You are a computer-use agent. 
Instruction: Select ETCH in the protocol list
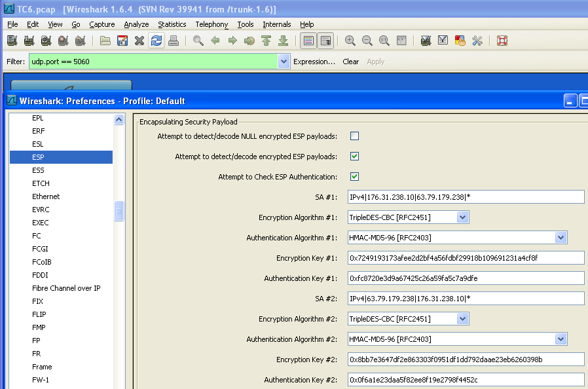[x=61, y=183]
